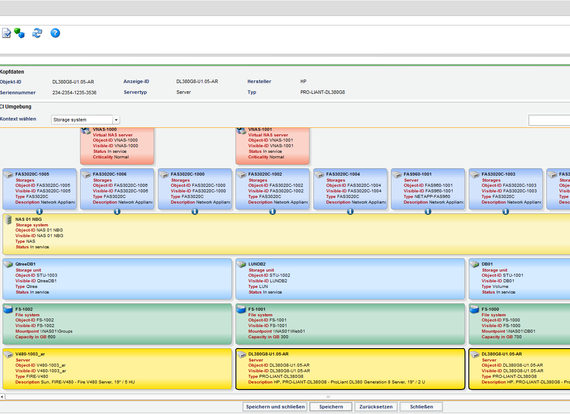570x414 pixels.
Task: Select the NAS 01 NBG card title
Action: pos(28,219)
